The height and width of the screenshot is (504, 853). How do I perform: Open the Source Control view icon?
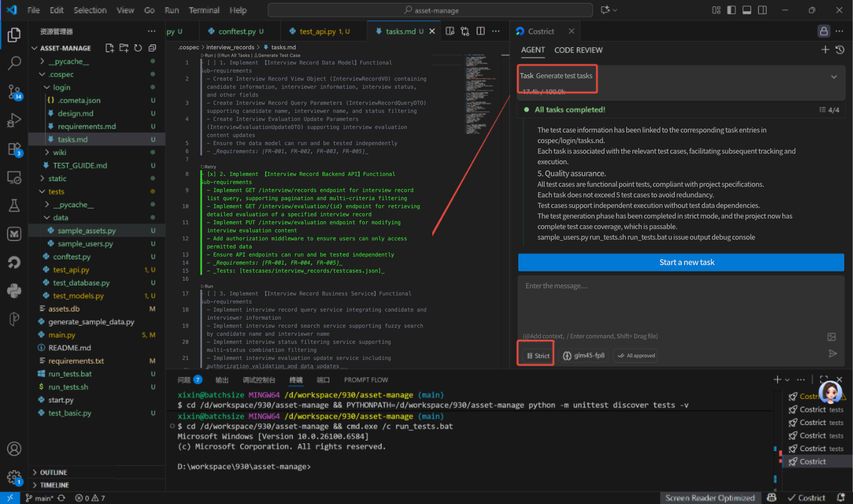click(14, 92)
